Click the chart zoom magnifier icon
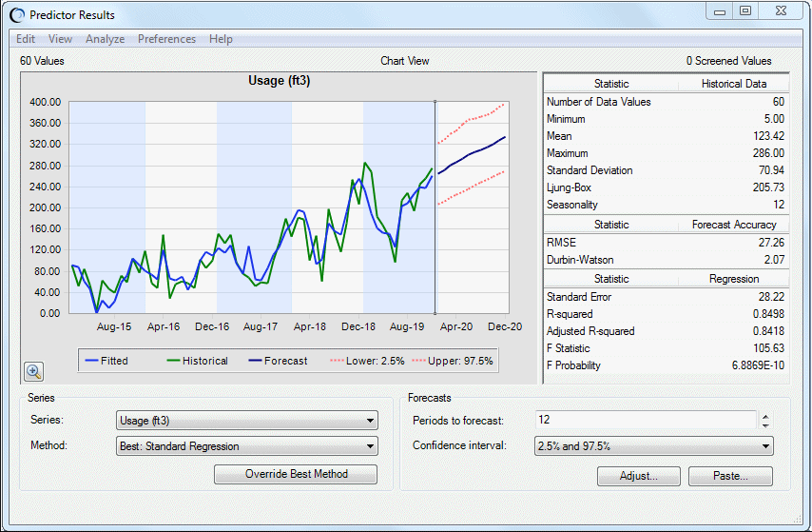 pyautogui.click(x=33, y=371)
